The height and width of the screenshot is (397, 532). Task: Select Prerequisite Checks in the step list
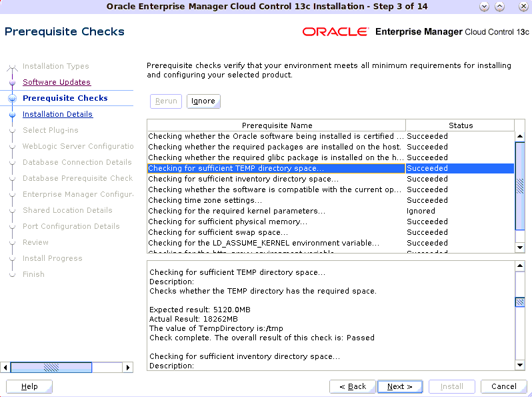click(x=65, y=98)
